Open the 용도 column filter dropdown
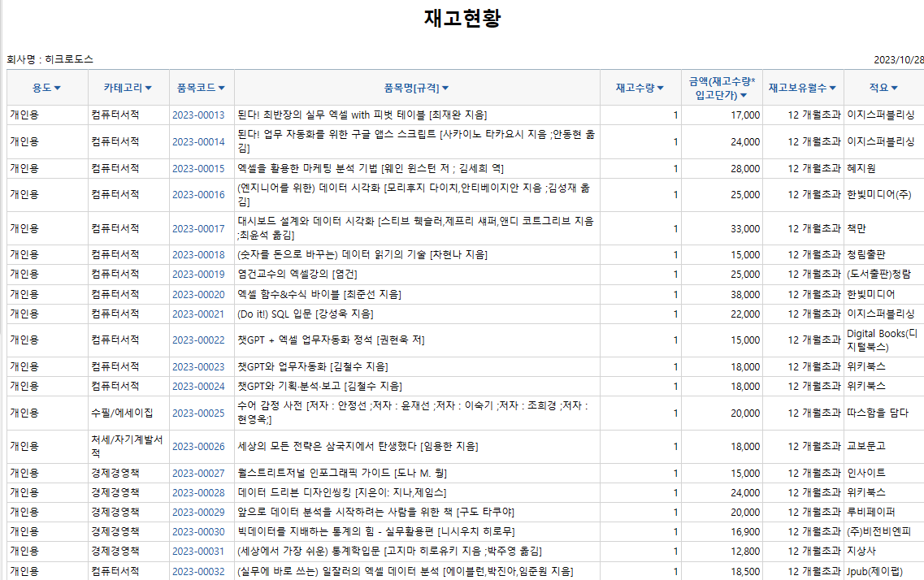 (x=57, y=89)
